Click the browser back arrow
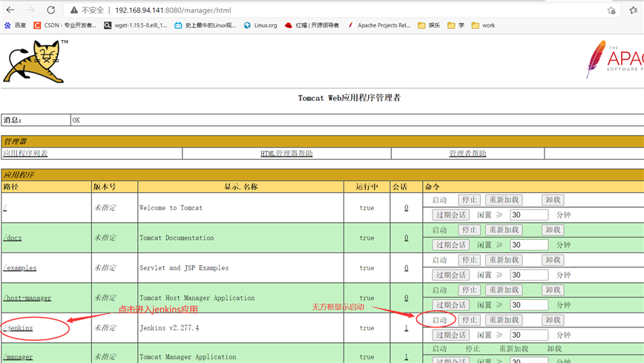 pyautogui.click(x=10, y=10)
